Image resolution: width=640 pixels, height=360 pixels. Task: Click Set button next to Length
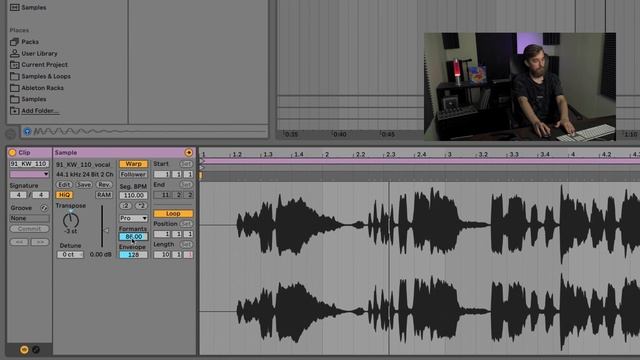(x=186, y=244)
